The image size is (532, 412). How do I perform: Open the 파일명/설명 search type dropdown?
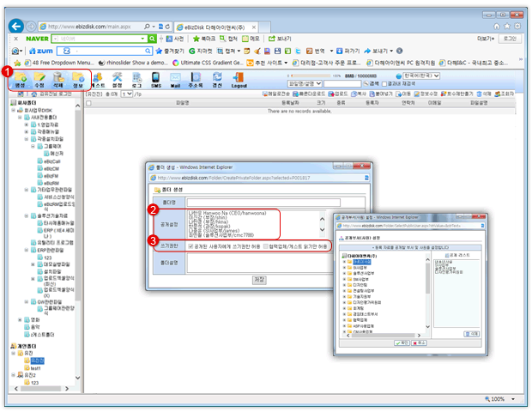[305, 83]
